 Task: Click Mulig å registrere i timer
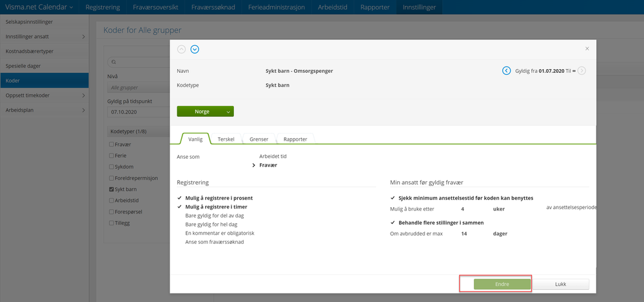coord(216,206)
